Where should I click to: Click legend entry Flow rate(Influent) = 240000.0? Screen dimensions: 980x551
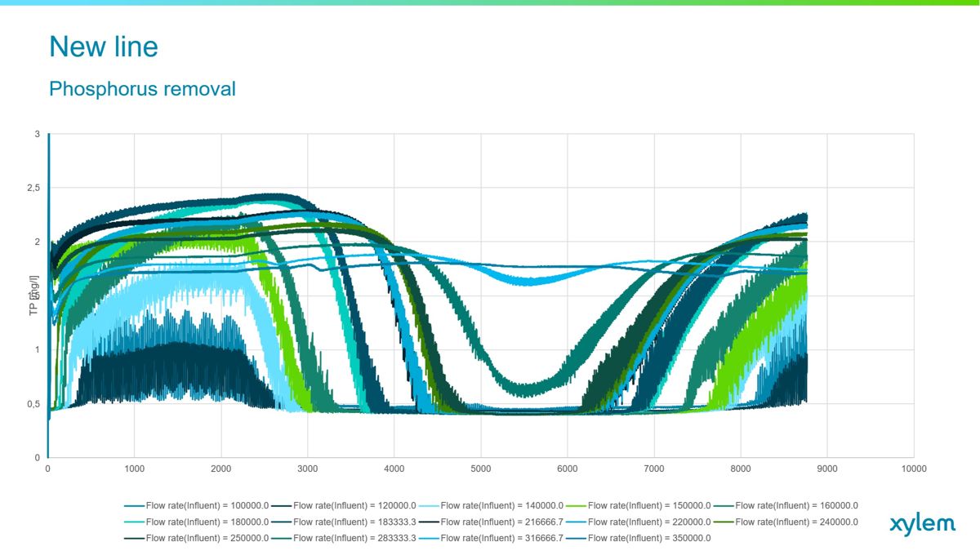(796, 522)
